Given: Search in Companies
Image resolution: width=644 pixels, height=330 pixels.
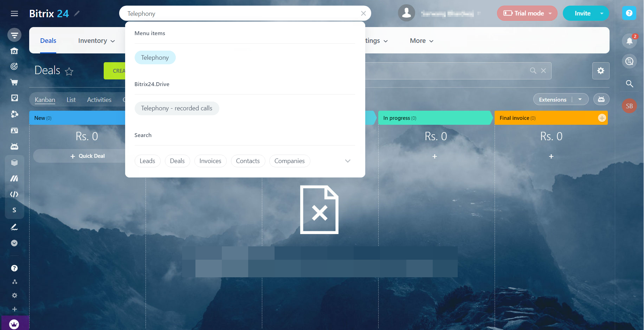Looking at the screenshot, I should (290, 161).
